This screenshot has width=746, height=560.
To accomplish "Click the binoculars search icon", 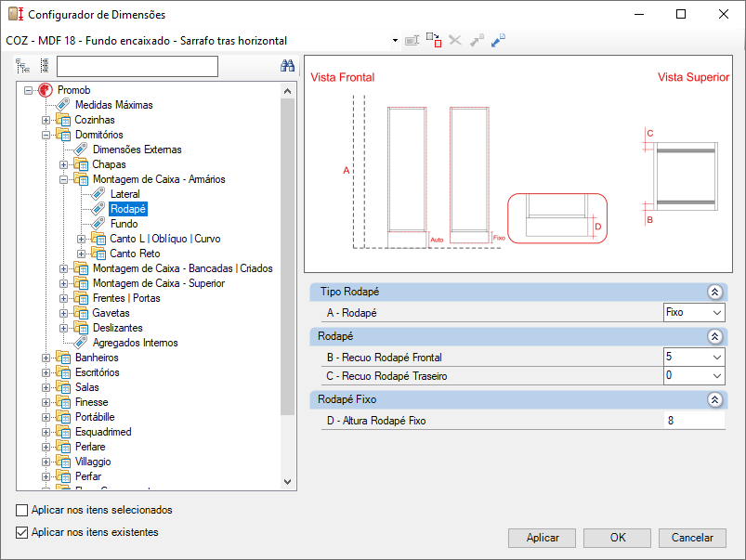I will pyautogui.click(x=287, y=66).
